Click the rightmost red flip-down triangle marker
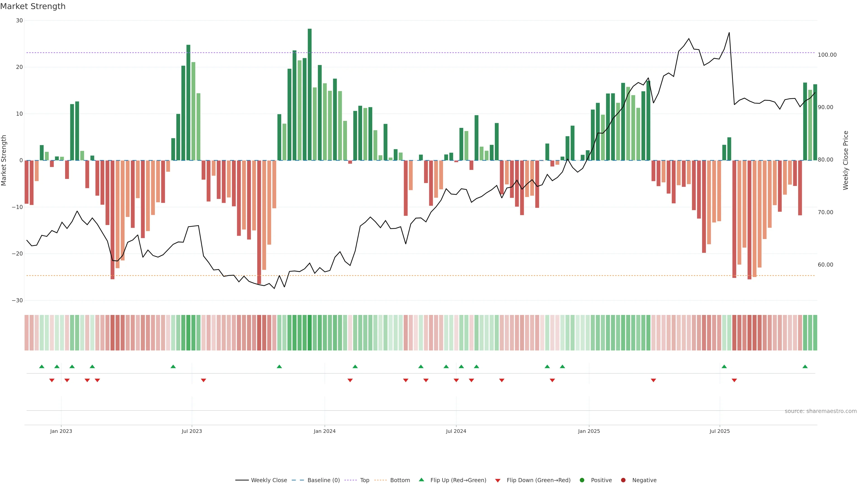Screen dimensions: 868x488 734,380
